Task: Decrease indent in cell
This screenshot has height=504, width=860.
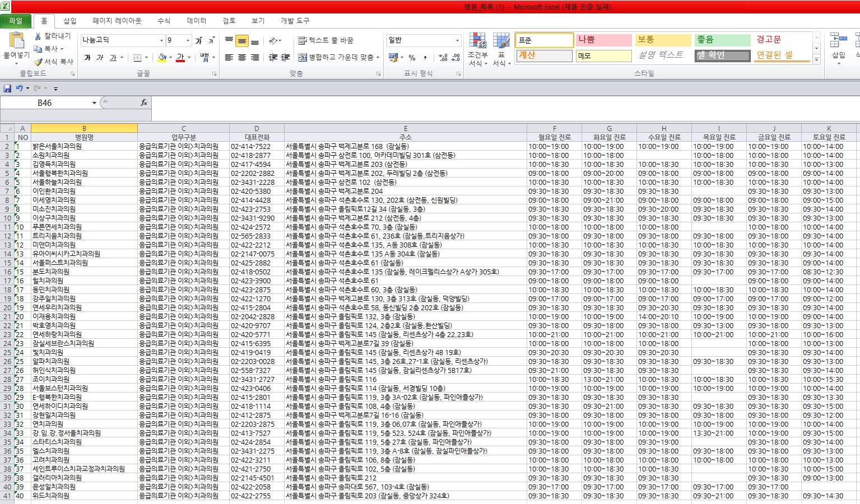Action: click(x=273, y=57)
